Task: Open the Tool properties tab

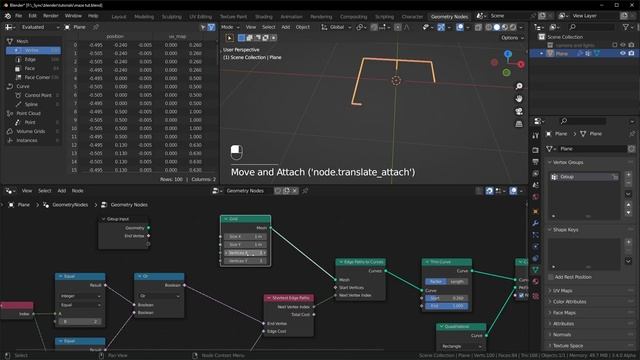Action: point(536,136)
